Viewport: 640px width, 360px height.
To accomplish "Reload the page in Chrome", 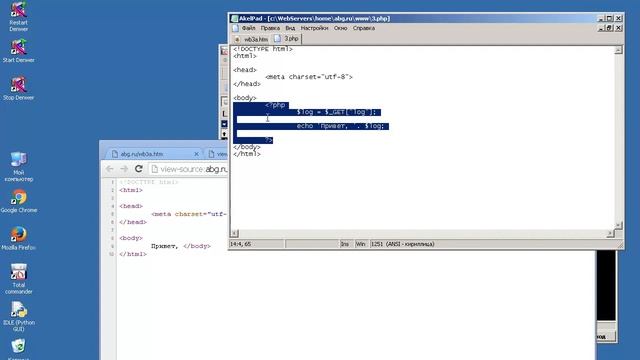I will click(x=139, y=169).
